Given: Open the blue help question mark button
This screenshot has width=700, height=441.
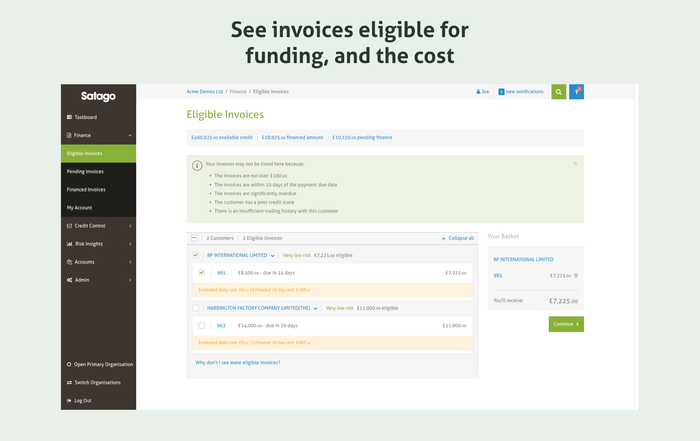Looking at the screenshot, I should 576,92.
